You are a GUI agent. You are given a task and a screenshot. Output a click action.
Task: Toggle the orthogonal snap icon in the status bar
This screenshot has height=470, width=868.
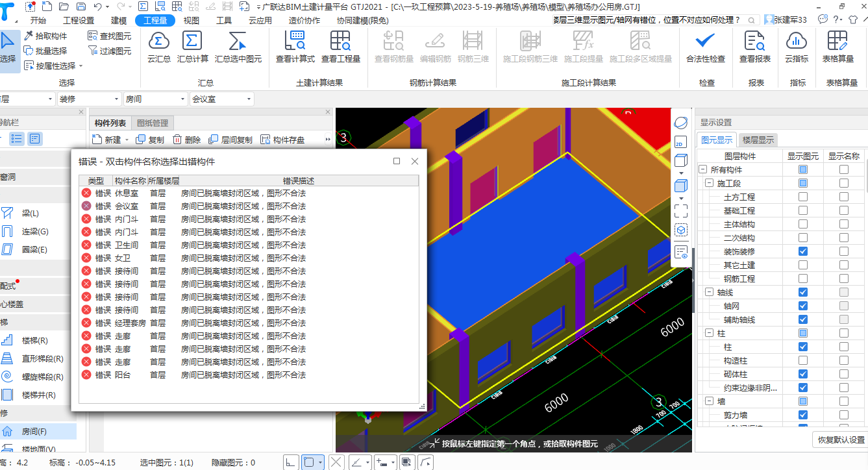click(291, 462)
